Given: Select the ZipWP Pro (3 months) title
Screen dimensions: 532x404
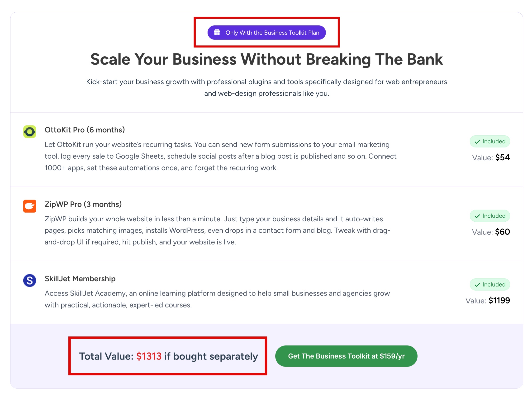Looking at the screenshot, I should tap(83, 204).
